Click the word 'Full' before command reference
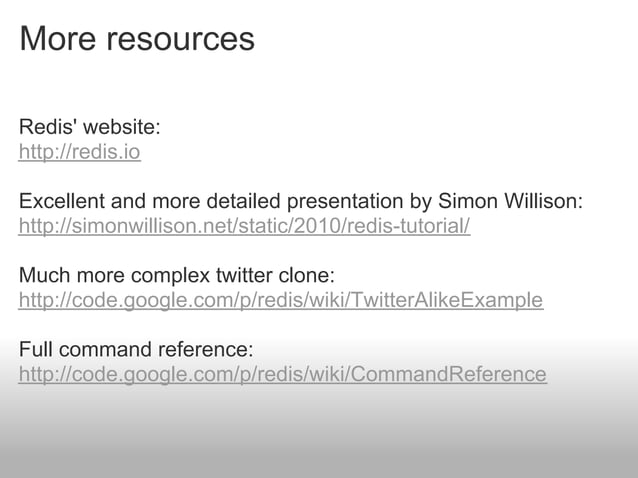This screenshot has height=478, width=638. tap(34, 350)
